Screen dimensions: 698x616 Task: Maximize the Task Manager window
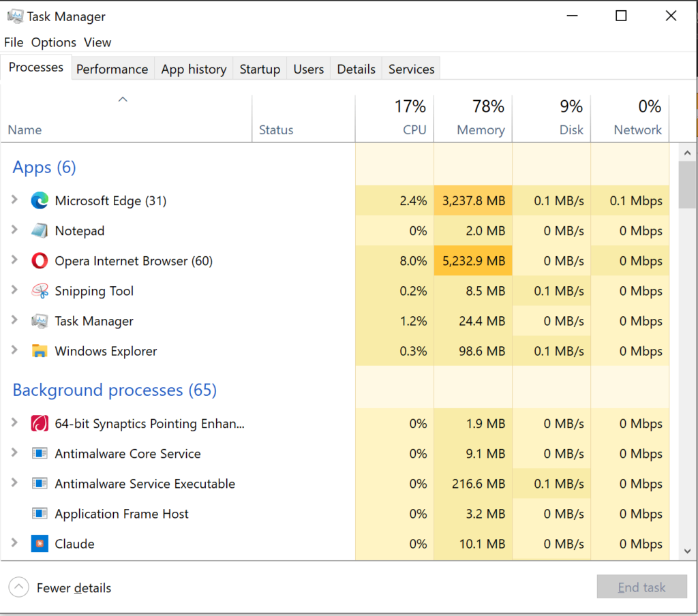click(621, 16)
